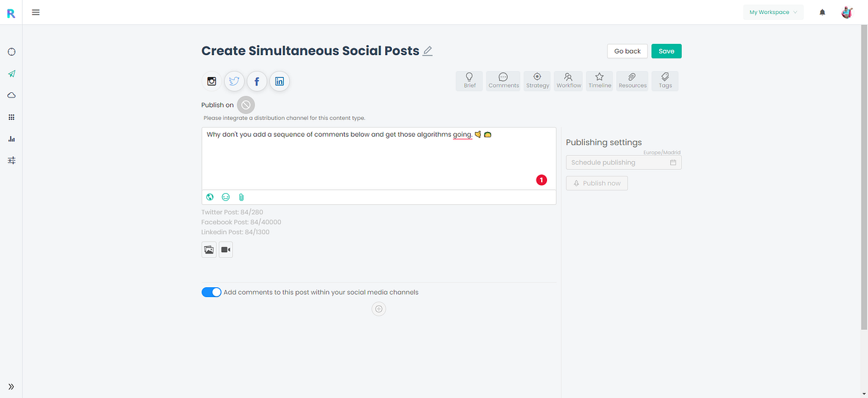Click the Europe/Madrid timezone label
868x398 pixels.
(662, 153)
